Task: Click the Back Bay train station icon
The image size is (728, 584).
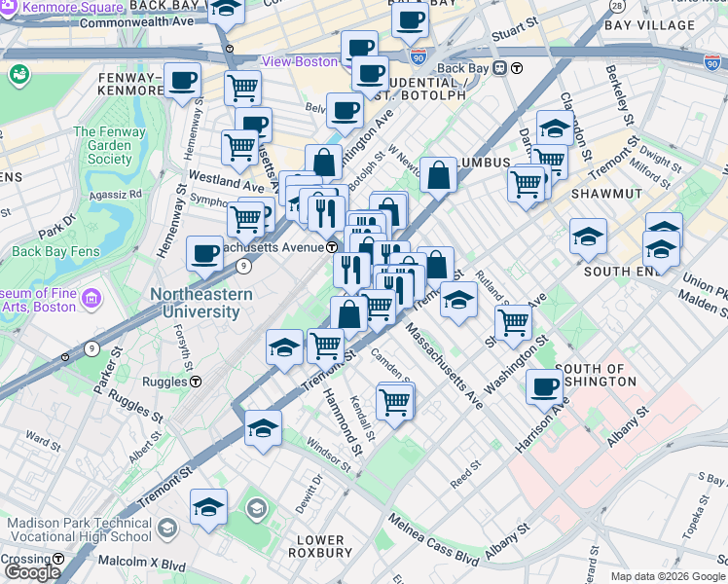Action: point(499,68)
